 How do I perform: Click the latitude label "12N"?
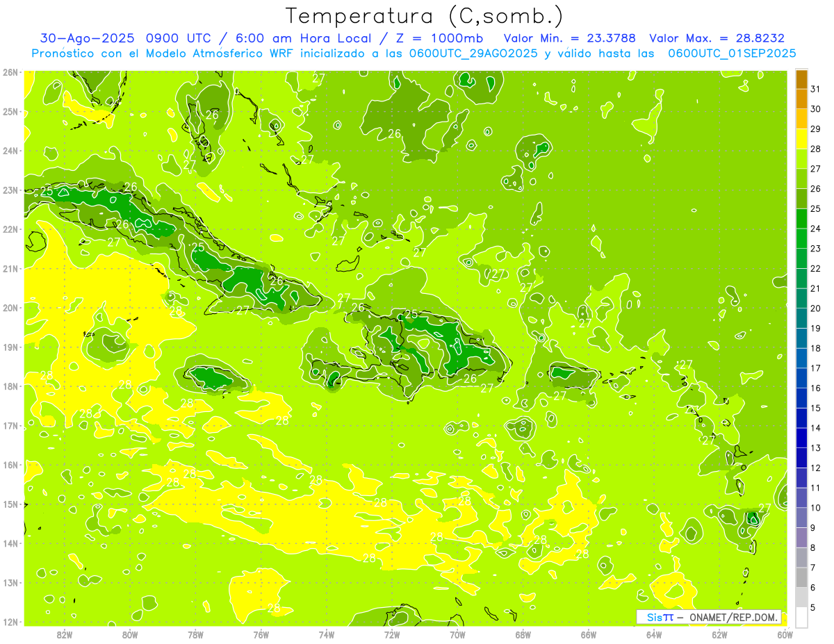point(10,622)
